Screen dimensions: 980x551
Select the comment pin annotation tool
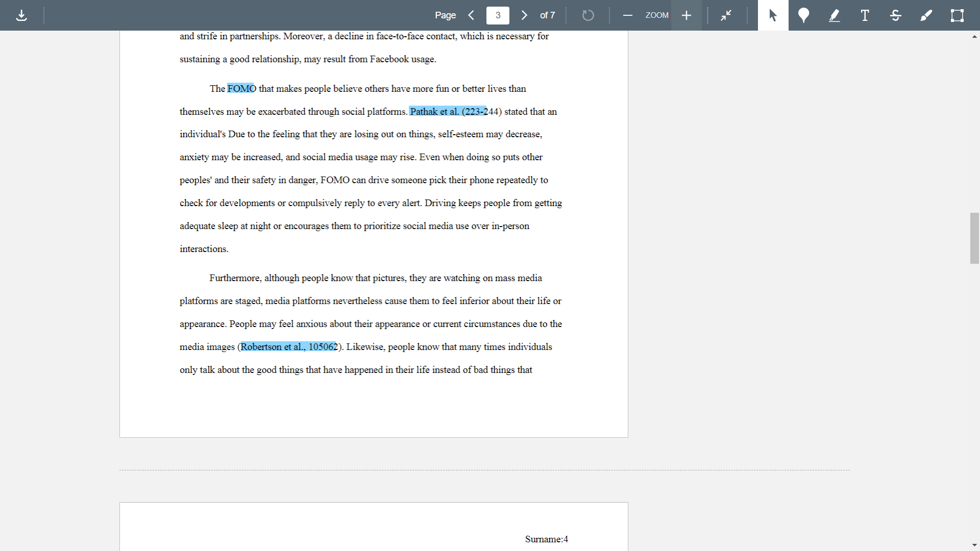click(x=803, y=15)
